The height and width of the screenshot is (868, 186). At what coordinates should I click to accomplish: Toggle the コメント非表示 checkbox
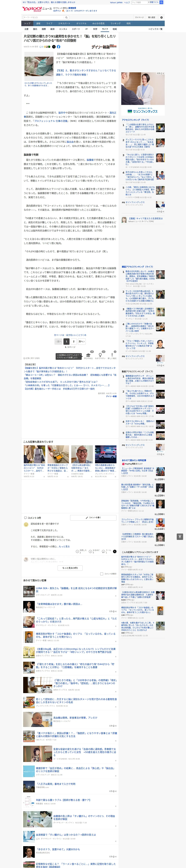pyautogui.click(x=102, y=574)
